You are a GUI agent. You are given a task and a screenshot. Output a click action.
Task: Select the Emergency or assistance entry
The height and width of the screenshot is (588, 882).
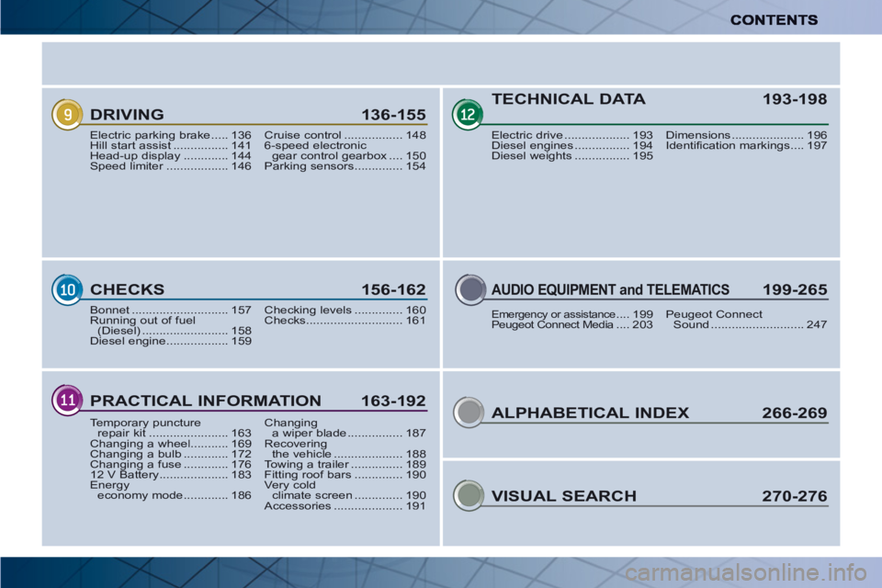(x=572, y=314)
